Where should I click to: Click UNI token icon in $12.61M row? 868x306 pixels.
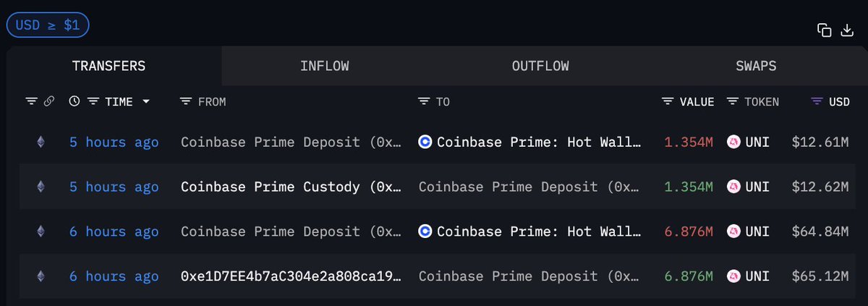[x=734, y=142]
